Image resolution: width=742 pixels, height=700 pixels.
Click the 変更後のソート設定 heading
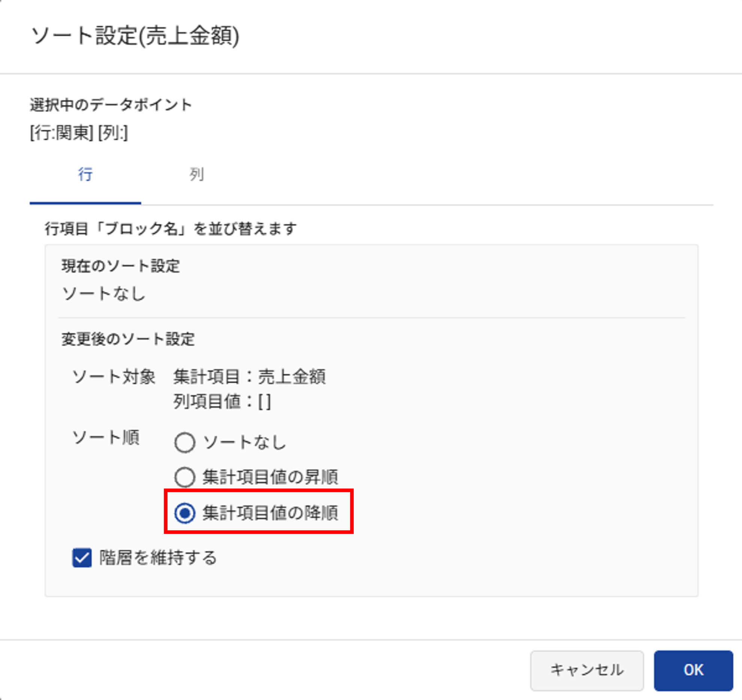point(128,339)
